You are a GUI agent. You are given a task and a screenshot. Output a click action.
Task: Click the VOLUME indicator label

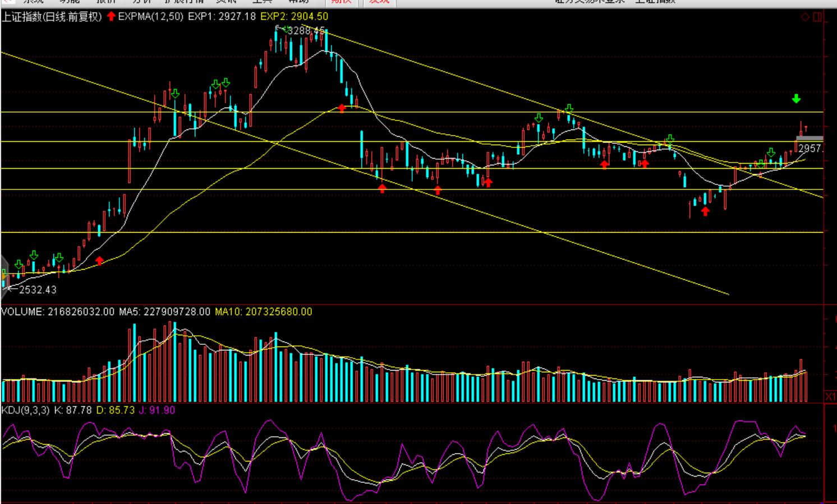pos(22,312)
